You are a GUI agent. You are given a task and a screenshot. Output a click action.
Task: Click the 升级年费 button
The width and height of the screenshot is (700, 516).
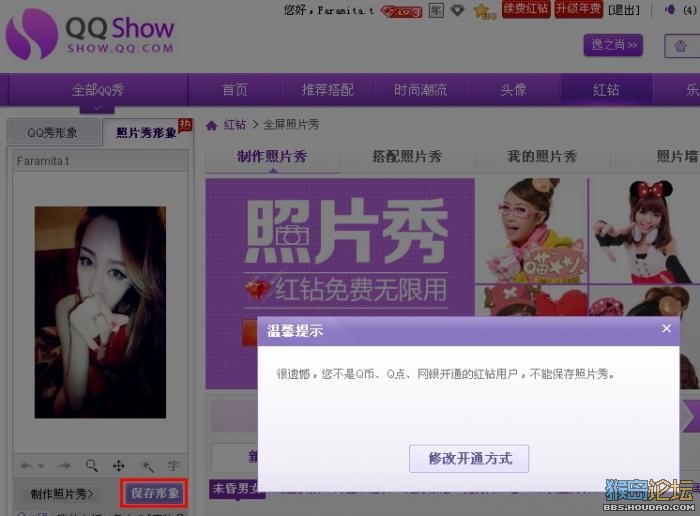579,9
